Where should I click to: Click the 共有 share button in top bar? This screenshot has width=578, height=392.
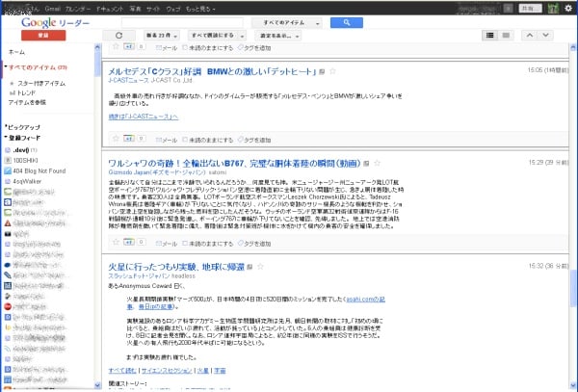530,8
